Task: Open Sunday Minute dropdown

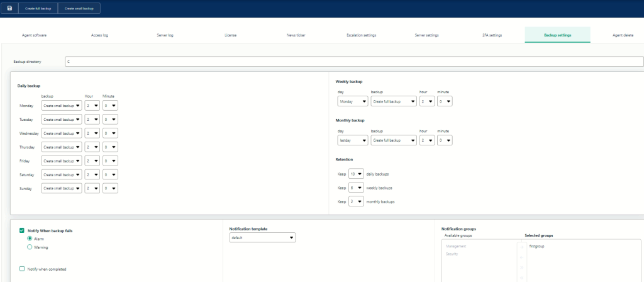Action: [111, 188]
